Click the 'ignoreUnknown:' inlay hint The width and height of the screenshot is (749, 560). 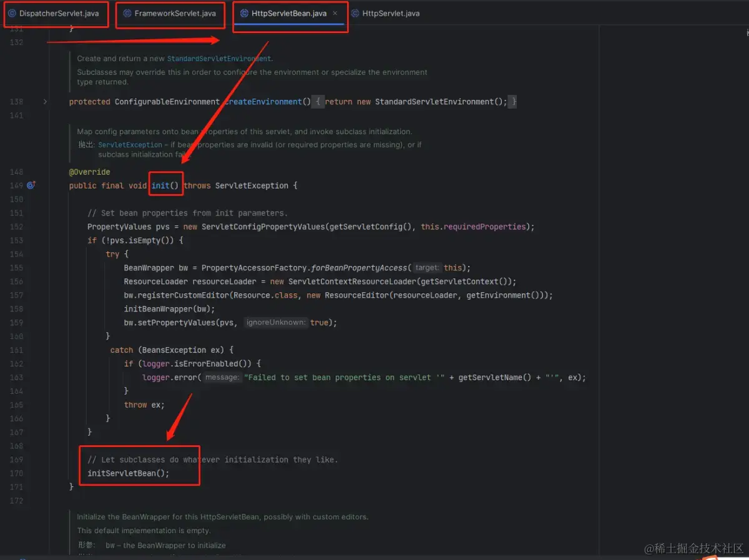click(276, 323)
